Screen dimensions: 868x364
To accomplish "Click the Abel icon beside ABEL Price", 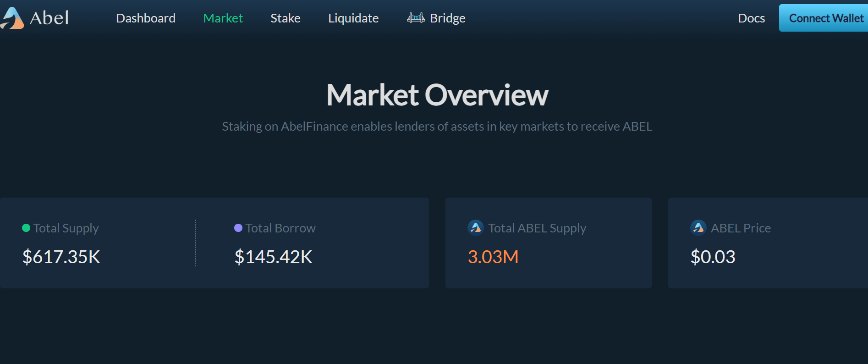I will coord(698,227).
